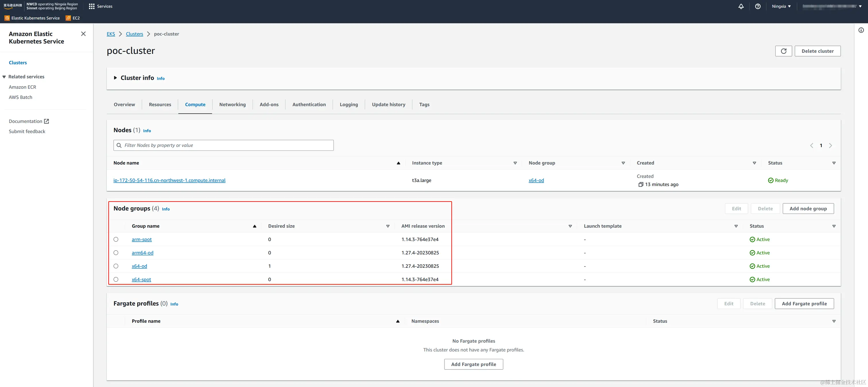Open the Info link next to Node groups
Viewport: 868px width, 387px height.
[166, 209]
